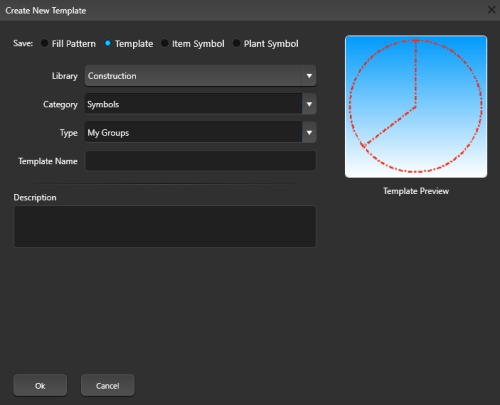Click the template preview thumbnail

coord(416,106)
